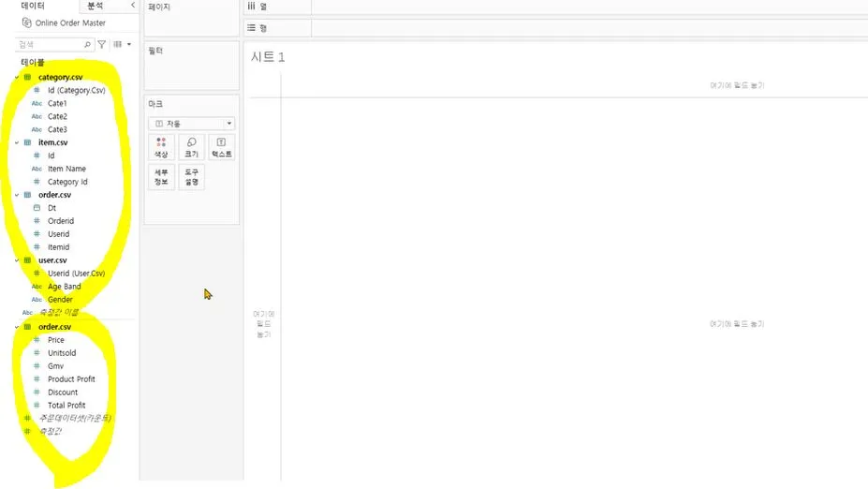Image resolution: width=868 pixels, height=489 pixels.
Task: Select the Unitsold measure
Action: 62,353
